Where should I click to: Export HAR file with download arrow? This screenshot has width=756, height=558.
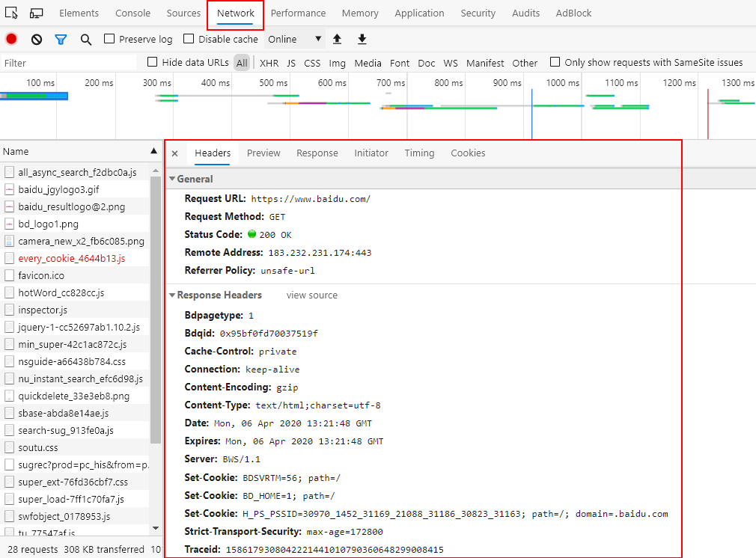coord(362,39)
